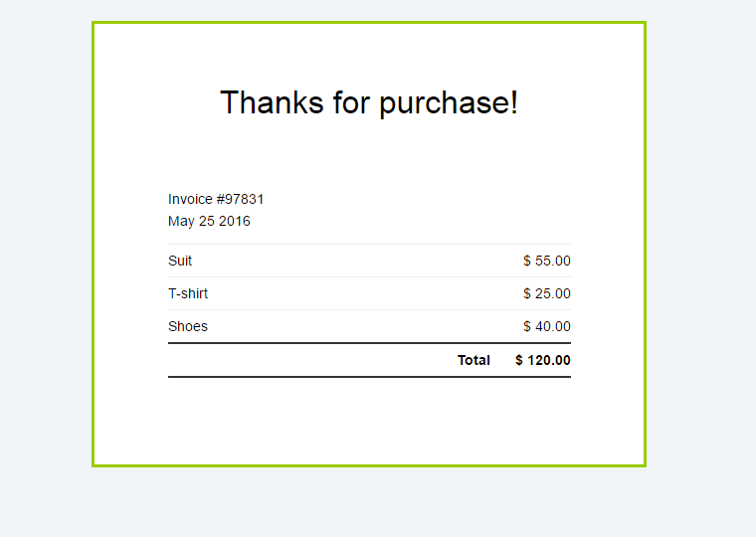This screenshot has width=756, height=537.
Task: Select the Suit item label
Action: [x=180, y=261]
